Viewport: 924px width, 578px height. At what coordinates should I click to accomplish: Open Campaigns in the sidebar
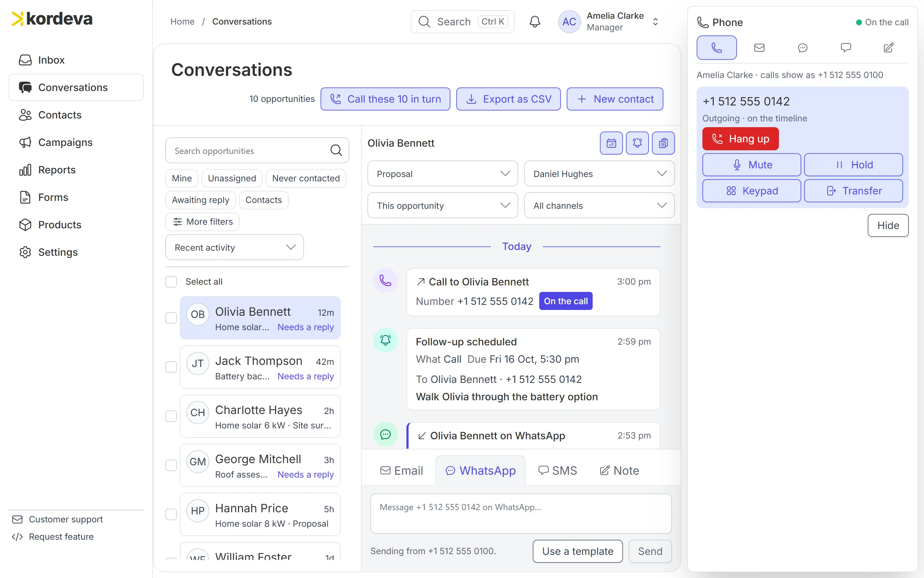[76, 142]
